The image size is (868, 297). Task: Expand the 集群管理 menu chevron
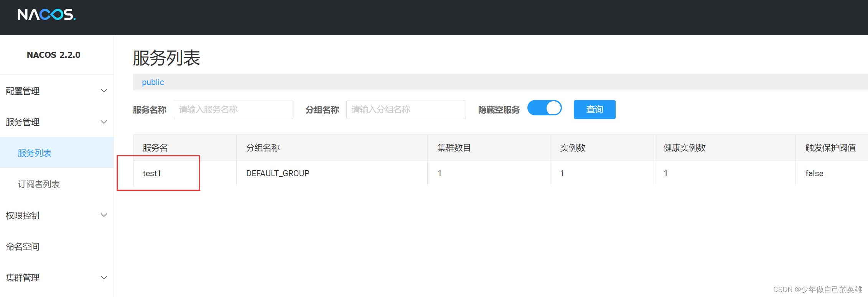pos(104,277)
